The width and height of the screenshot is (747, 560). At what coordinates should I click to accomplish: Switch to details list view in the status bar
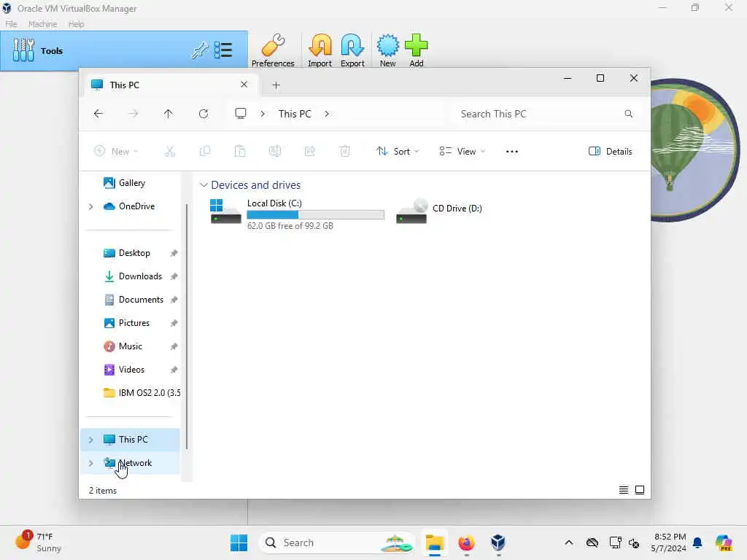(x=624, y=490)
